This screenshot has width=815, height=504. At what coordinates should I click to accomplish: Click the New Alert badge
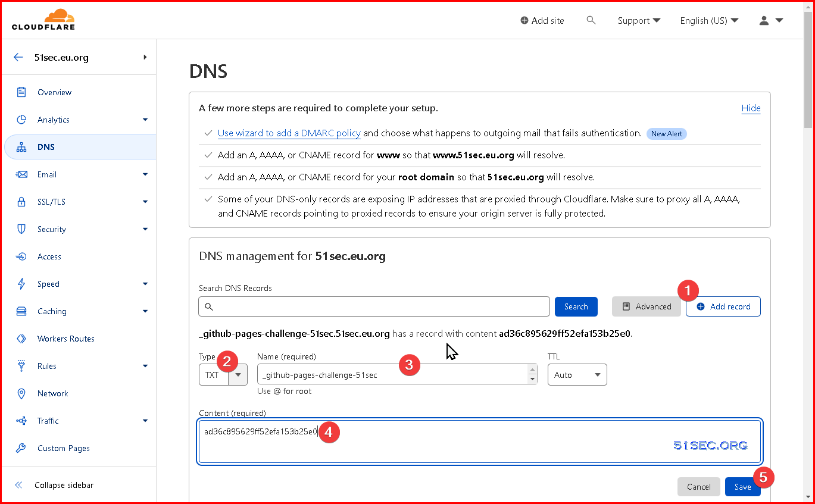(667, 134)
